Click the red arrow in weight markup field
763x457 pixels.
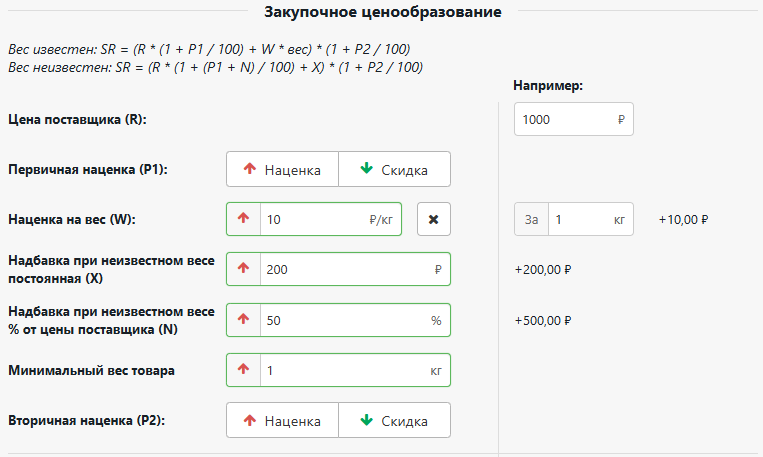pyautogui.click(x=243, y=220)
